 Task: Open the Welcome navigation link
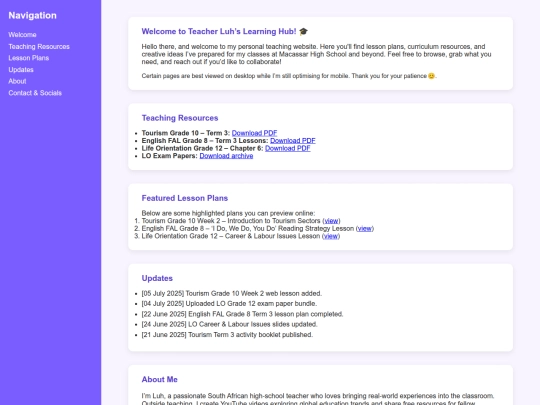pos(22,35)
